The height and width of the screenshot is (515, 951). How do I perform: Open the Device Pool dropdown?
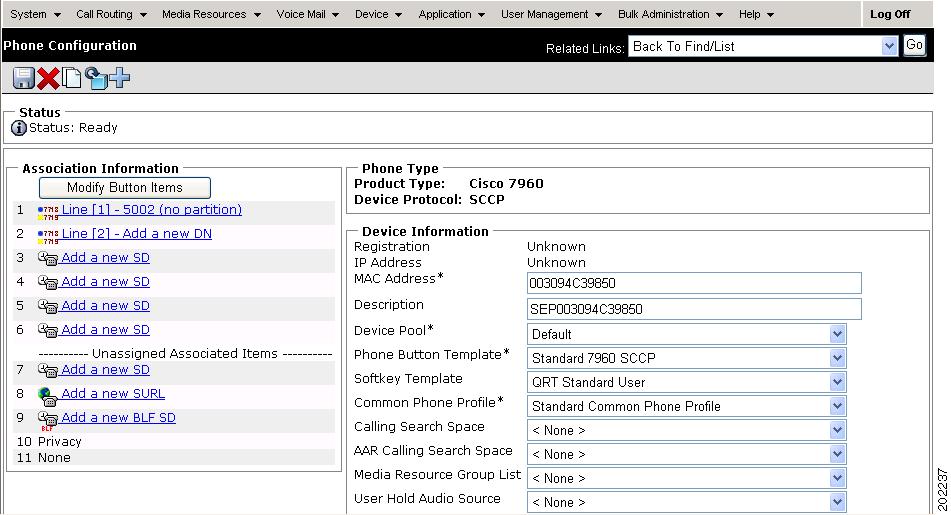tap(687, 334)
